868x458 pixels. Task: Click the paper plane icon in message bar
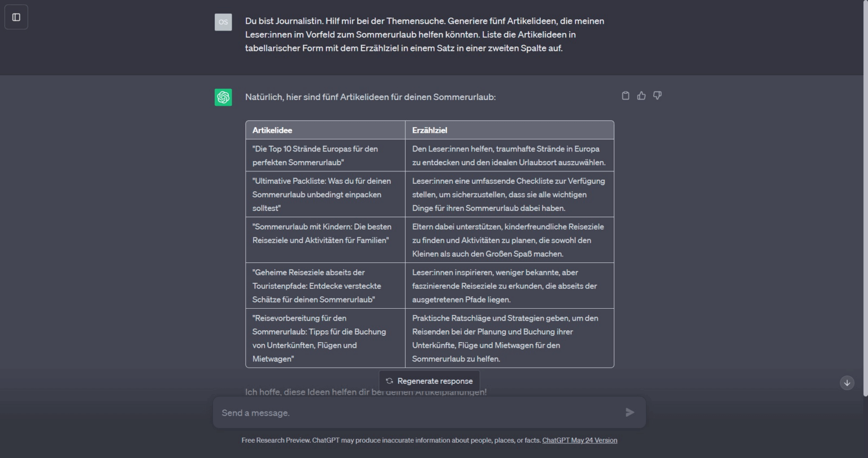tap(630, 412)
